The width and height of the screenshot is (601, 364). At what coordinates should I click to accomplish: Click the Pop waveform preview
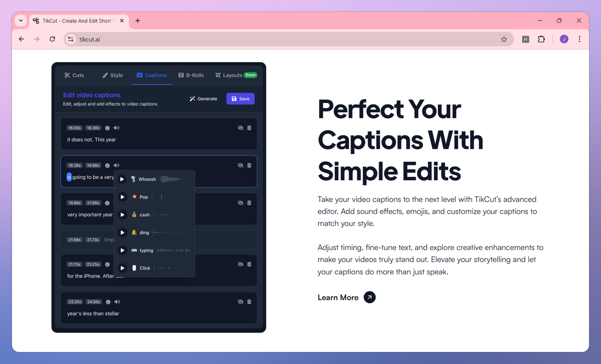(x=171, y=197)
